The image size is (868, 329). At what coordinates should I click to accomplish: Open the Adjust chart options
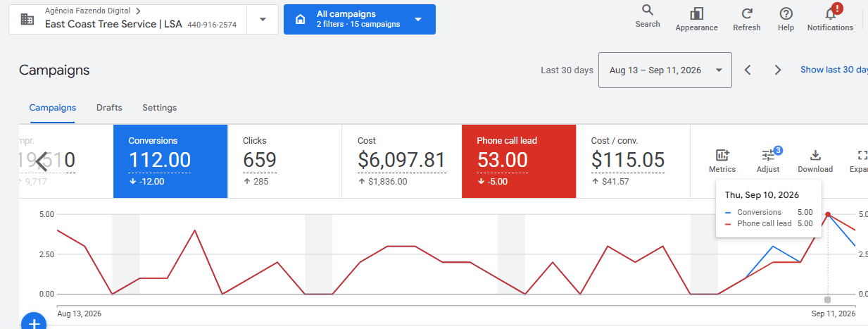pyautogui.click(x=768, y=161)
